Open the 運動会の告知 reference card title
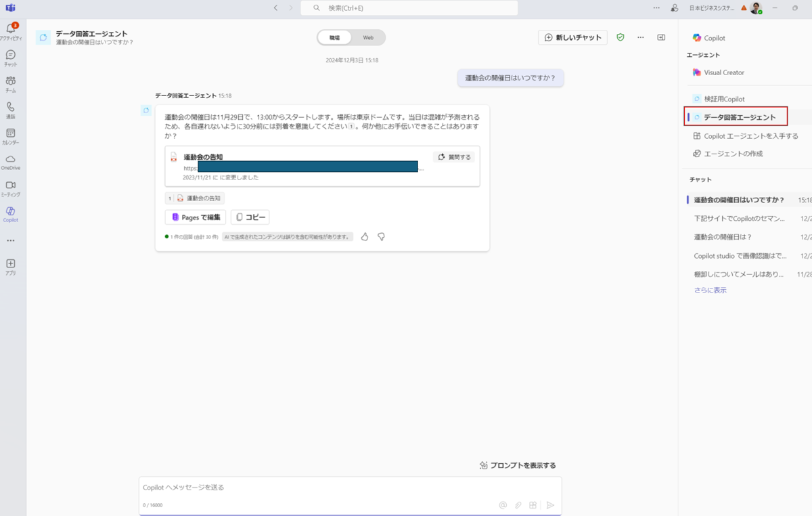812x516 pixels. [203, 157]
